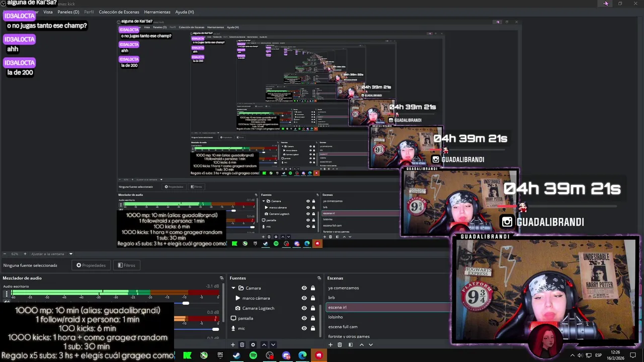The image size is (644, 362).
Task: Add a new source in Fuentes
Action: [232, 345]
